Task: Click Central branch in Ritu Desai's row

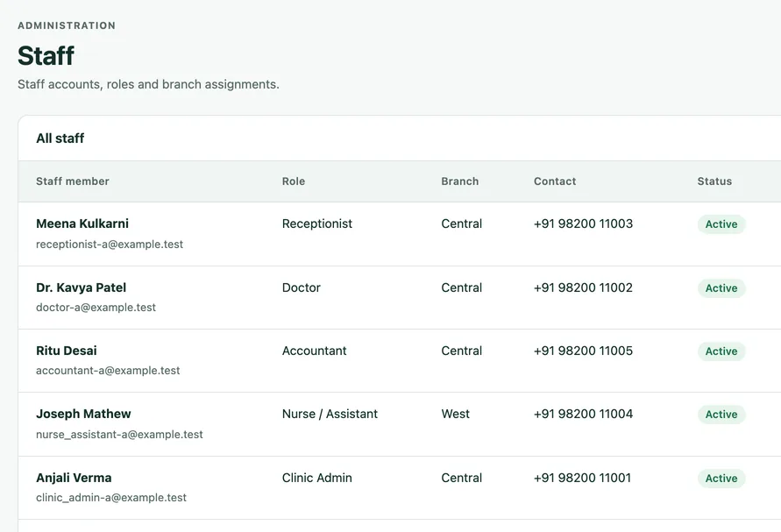Action: click(x=462, y=351)
